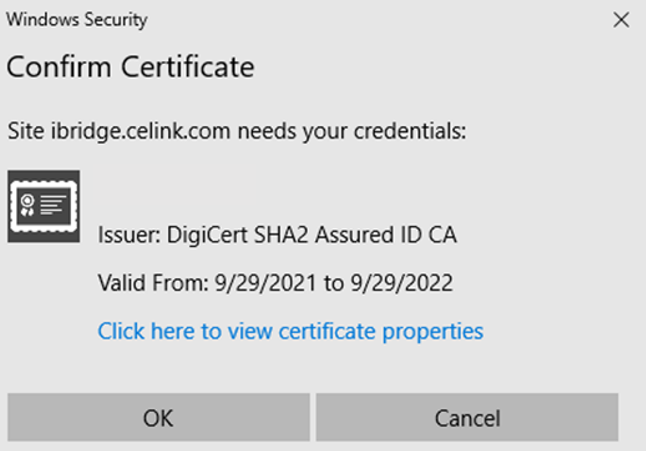The image size is (646, 451).
Task: Open the view certificate properties link
Action: click(x=290, y=332)
